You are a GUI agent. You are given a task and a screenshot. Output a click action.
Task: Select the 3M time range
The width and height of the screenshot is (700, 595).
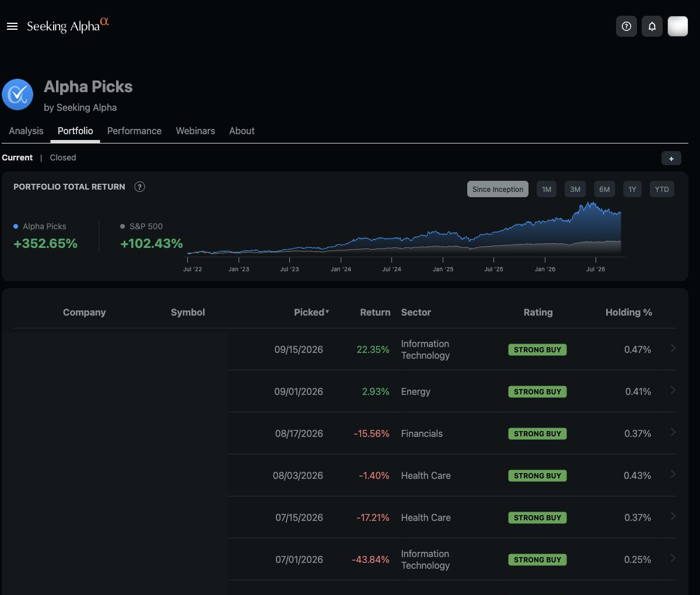tap(575, 189)
